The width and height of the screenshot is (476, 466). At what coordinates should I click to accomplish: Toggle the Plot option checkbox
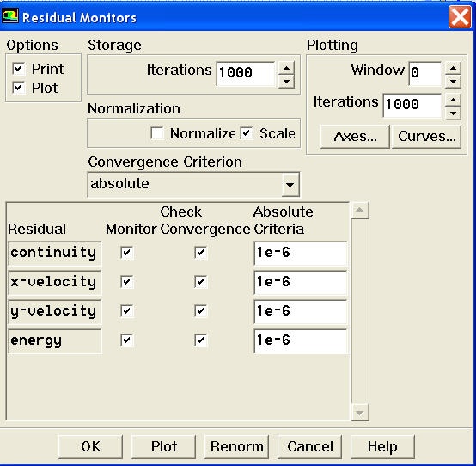click(19, 88)
